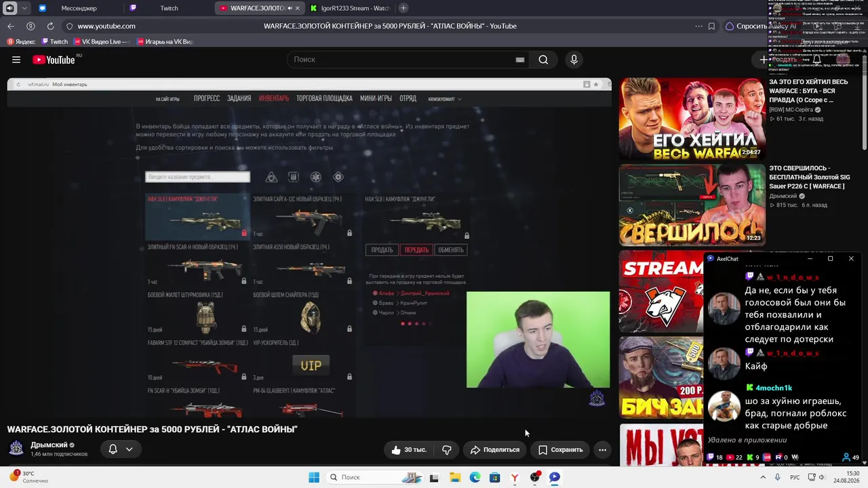Viewport: 868px width, 488px height.
Task: Open the СВЕРШИЛОСЬ recommended video thumbnail
Action: [692, 205]
